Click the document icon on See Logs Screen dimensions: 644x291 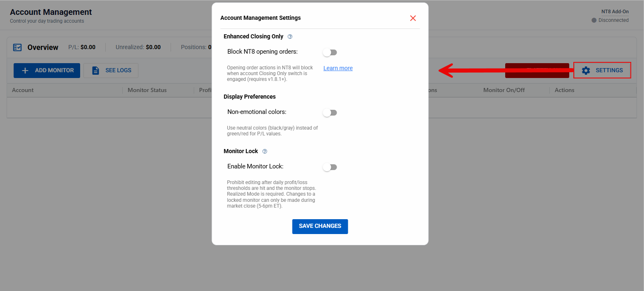click(x=95, y=71)
